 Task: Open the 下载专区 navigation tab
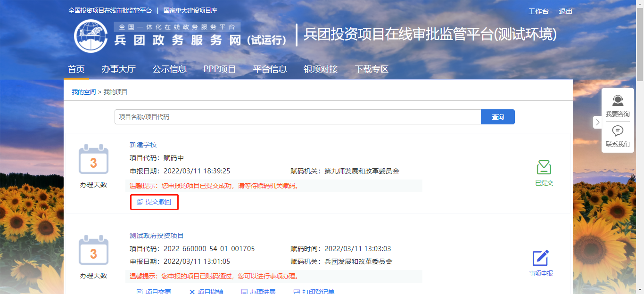click(x=372, y=69)
